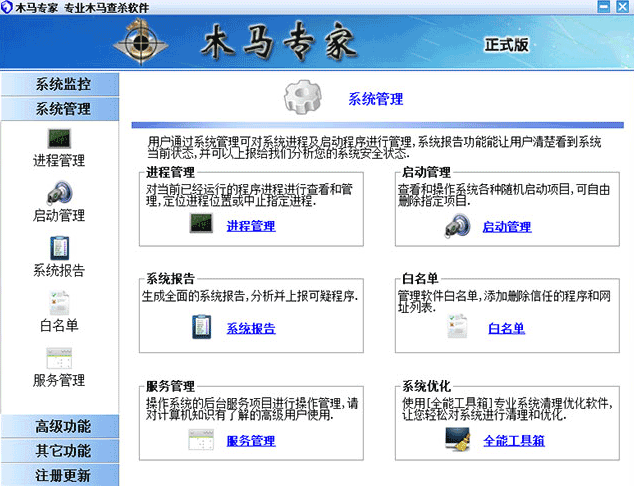Click the checklist icon beside 白名单 link

point(457,325)
